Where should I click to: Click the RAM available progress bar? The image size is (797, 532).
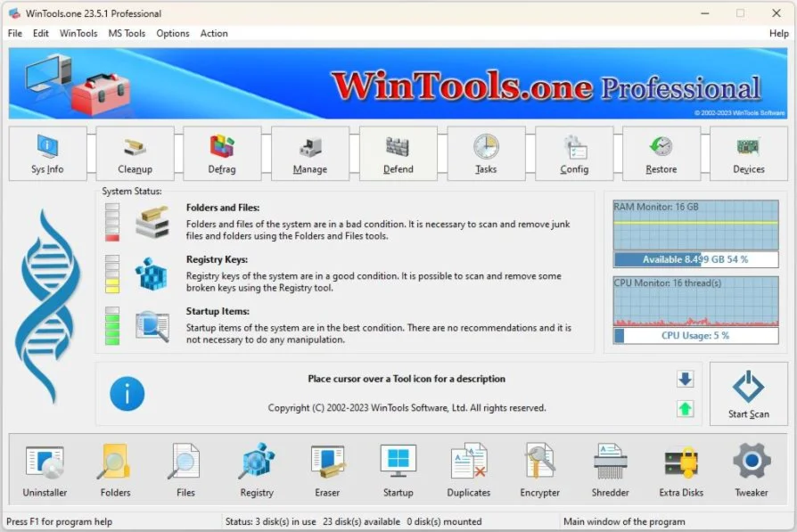(695, 258)
